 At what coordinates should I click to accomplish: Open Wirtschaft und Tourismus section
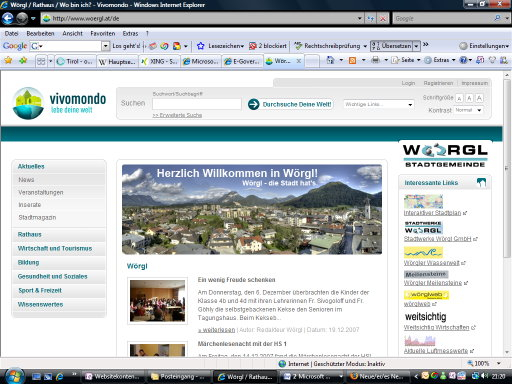pos(55,248)
